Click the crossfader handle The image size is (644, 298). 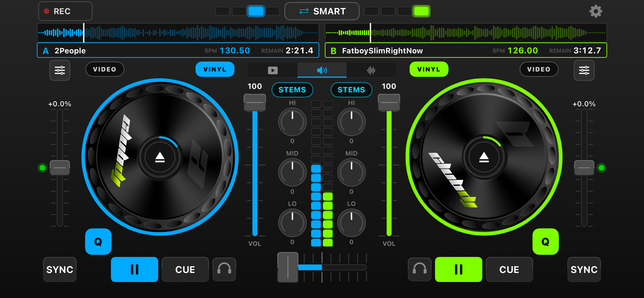pyautogui.click(x=288, y=267)
